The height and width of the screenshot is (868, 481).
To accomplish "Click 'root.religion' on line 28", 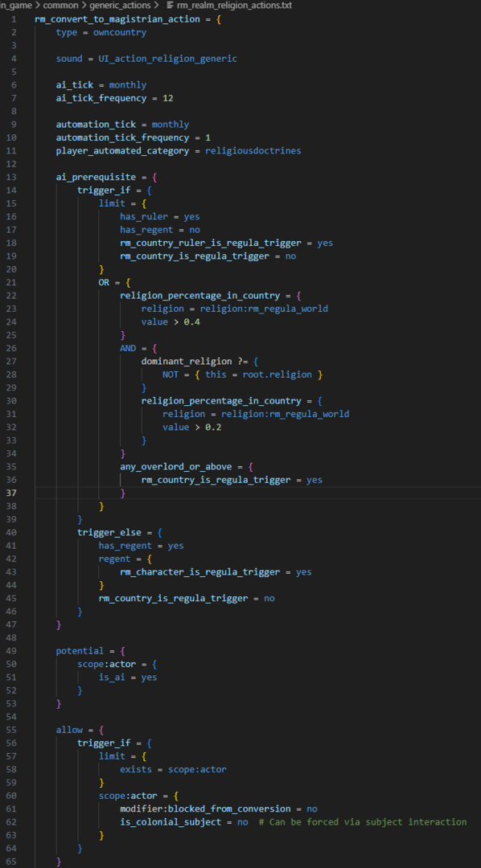I will pyautogui.click(x=277, y=375).
